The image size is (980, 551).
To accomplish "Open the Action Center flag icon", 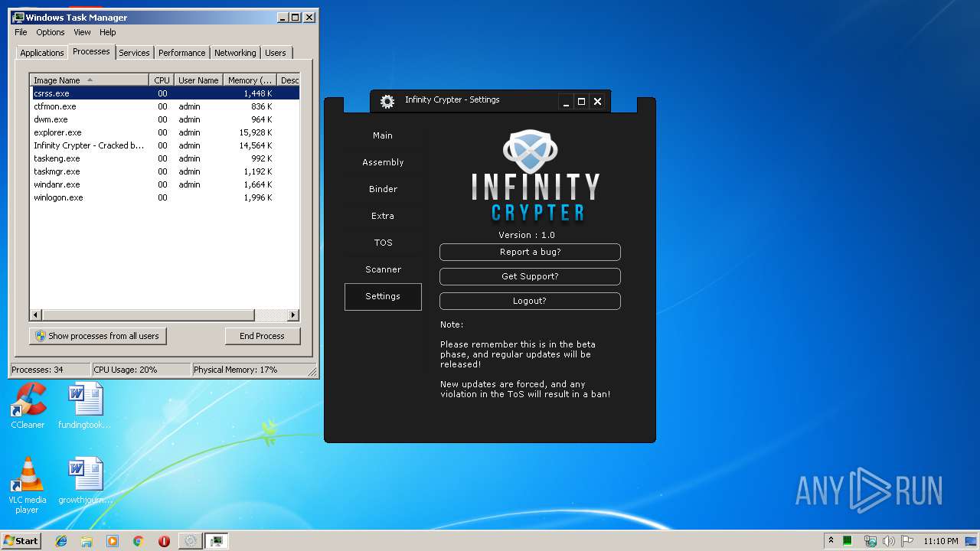I will pyautogui.click(x=907, y=541).
